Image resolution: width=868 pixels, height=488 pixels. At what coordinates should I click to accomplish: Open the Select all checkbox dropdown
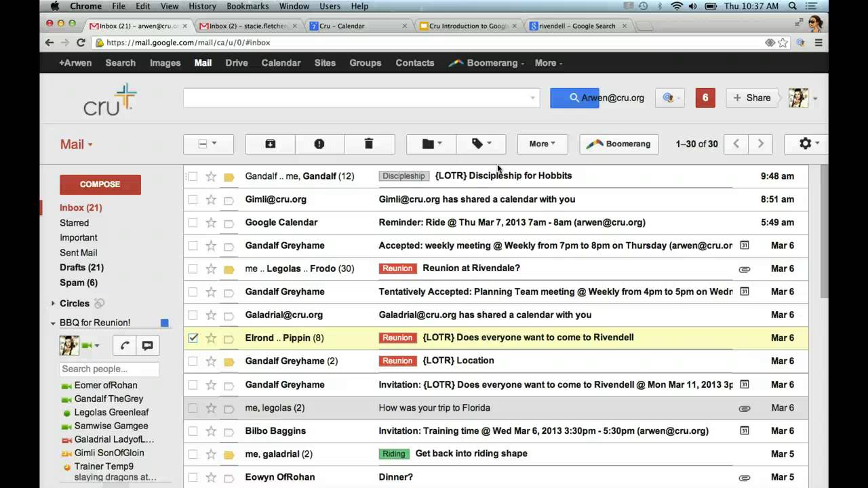[x=208, y=144]
